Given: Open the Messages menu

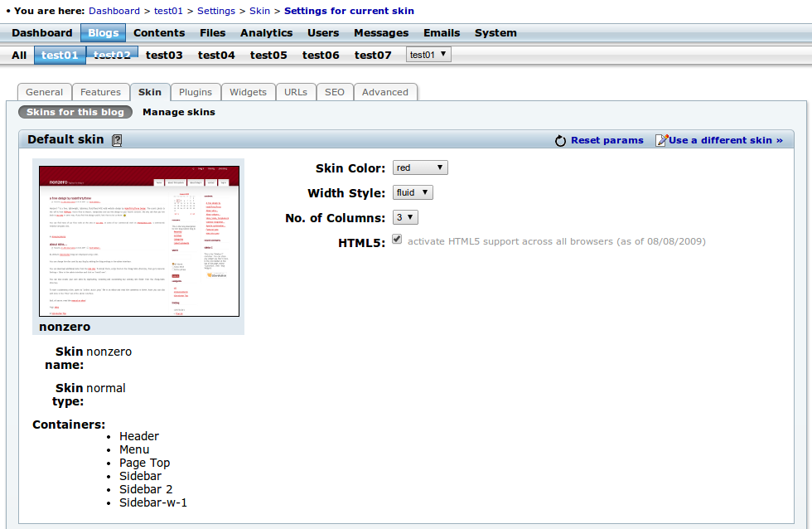Looking at the screenshot, I should pos(381,32).
